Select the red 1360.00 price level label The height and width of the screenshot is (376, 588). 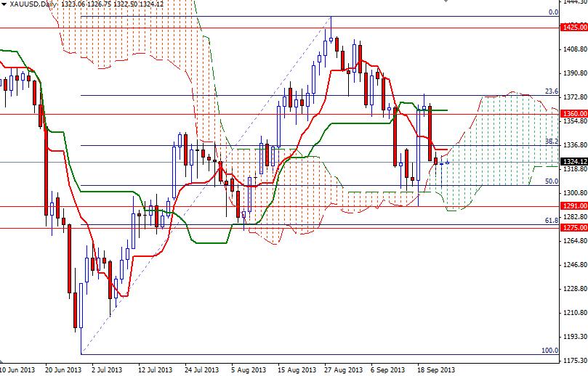coord(573,113)
